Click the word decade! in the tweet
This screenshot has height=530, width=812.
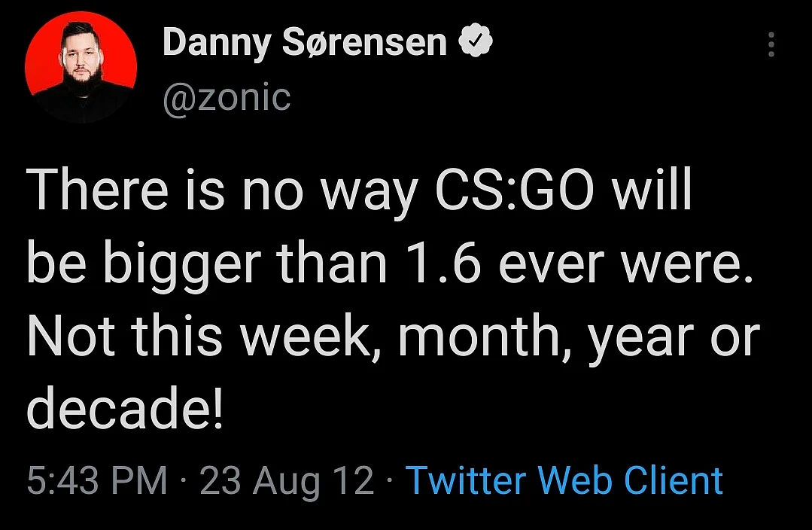click(125, 408)
